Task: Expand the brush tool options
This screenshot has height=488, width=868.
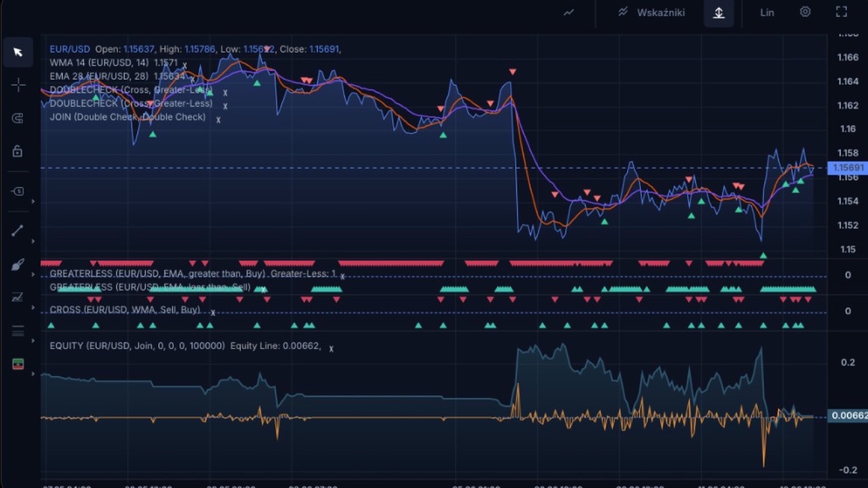Action: tap(33, 274)
